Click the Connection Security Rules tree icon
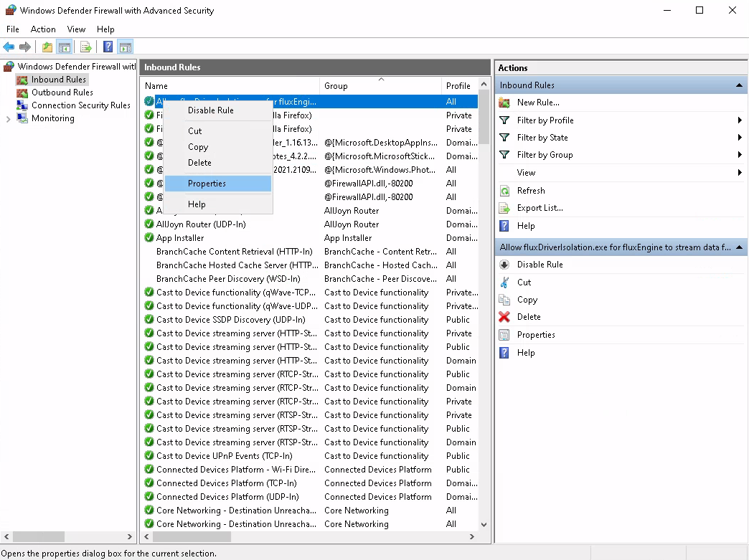Screen dimensions: 749x560 (22, 105)
